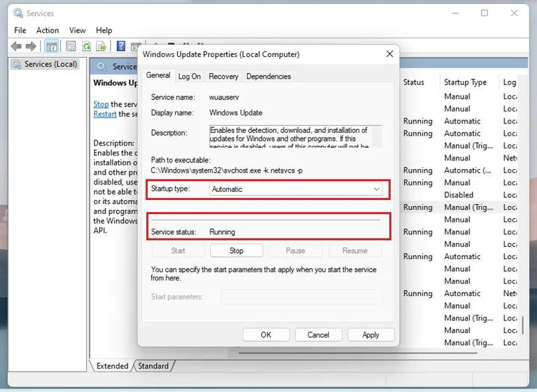Screen dimensions: 537x392
Task: Toggle the Show/Hide Console Tree icon
Action: pos(52,46)
